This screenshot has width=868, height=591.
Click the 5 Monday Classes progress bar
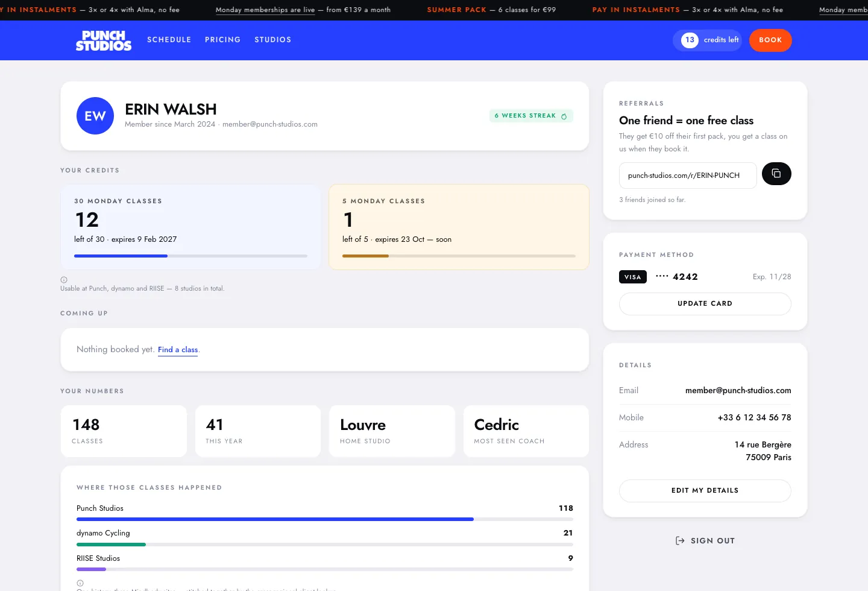(x=459, y=256)
